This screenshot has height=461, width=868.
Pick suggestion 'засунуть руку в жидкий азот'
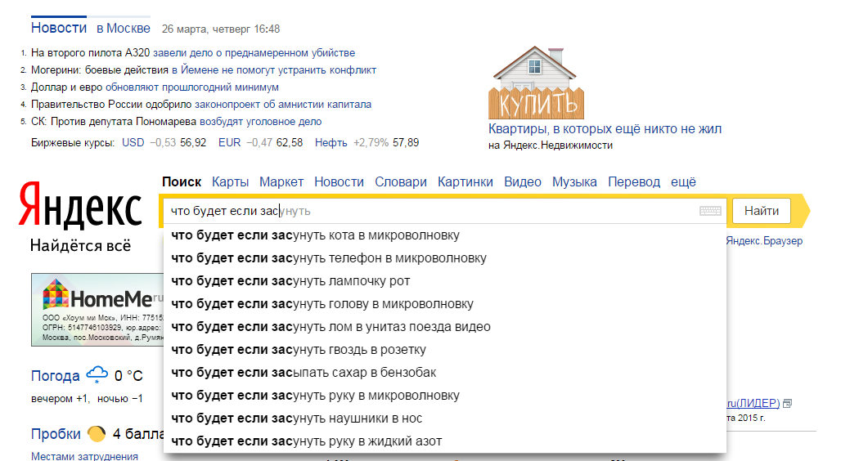[x=306, y=441]
